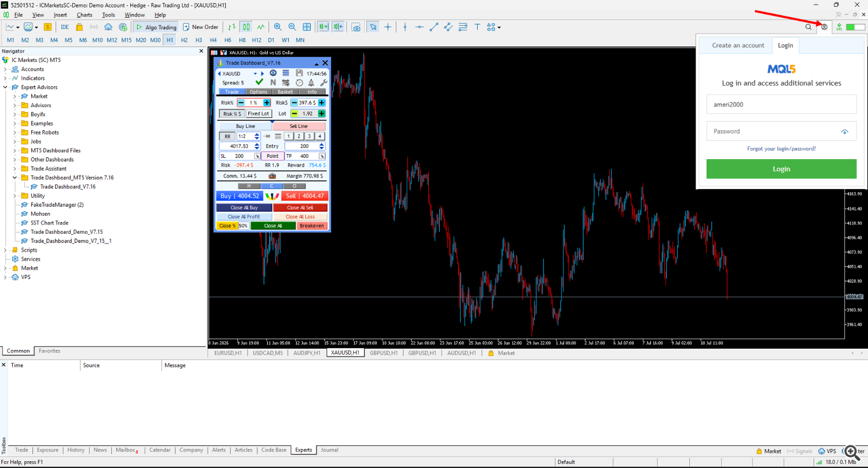Click the Signals radio-wave toolbar icon
Screen dimensions: 868x468
[x=94, y=27]
